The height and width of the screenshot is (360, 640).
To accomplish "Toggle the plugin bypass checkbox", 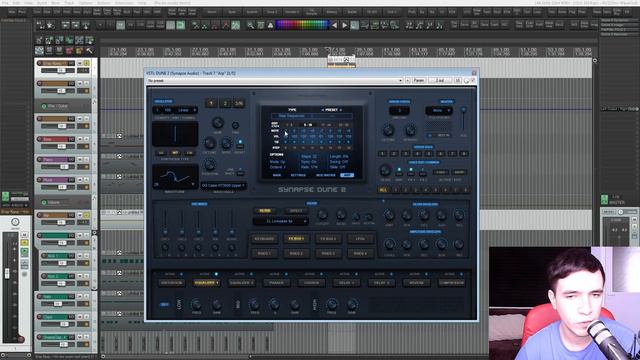I will (473, 81).
